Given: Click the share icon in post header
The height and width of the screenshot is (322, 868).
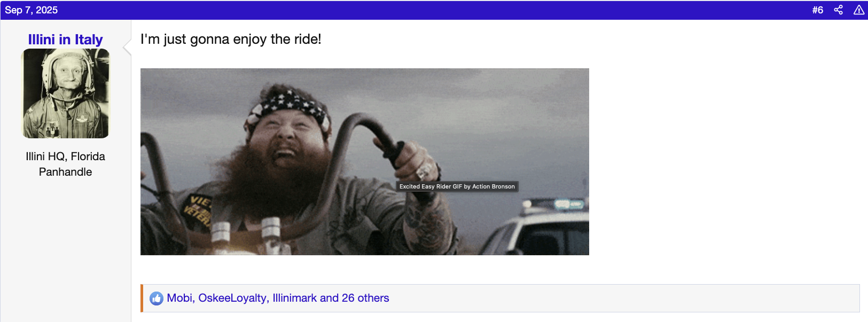Looking at the screenshot, I should point(838,10).
